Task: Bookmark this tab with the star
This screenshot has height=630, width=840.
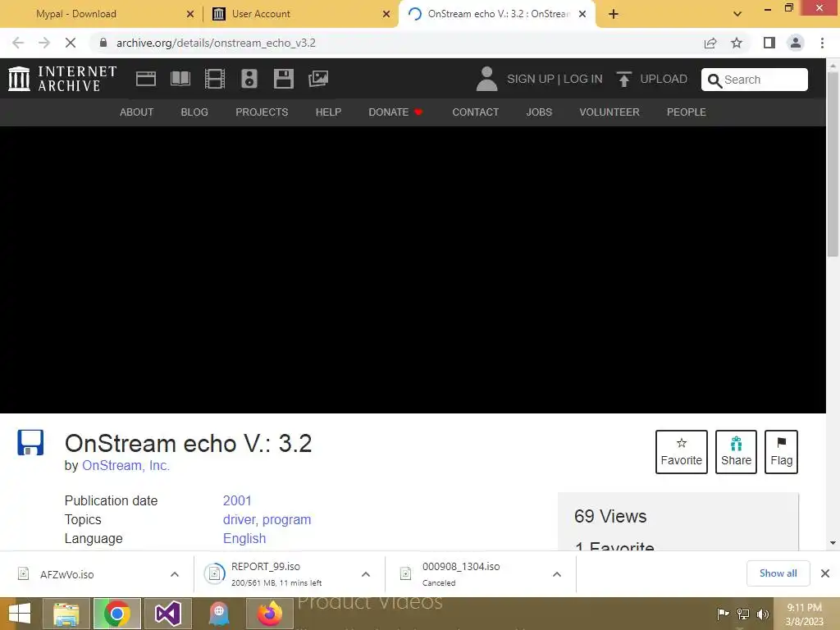Action: pos(737,43)
